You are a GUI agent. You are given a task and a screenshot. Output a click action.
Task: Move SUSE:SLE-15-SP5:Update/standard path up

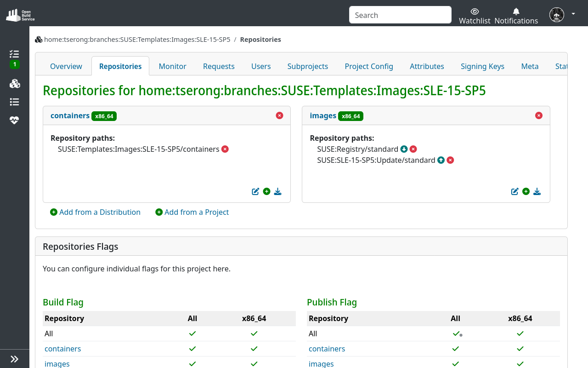441,160
